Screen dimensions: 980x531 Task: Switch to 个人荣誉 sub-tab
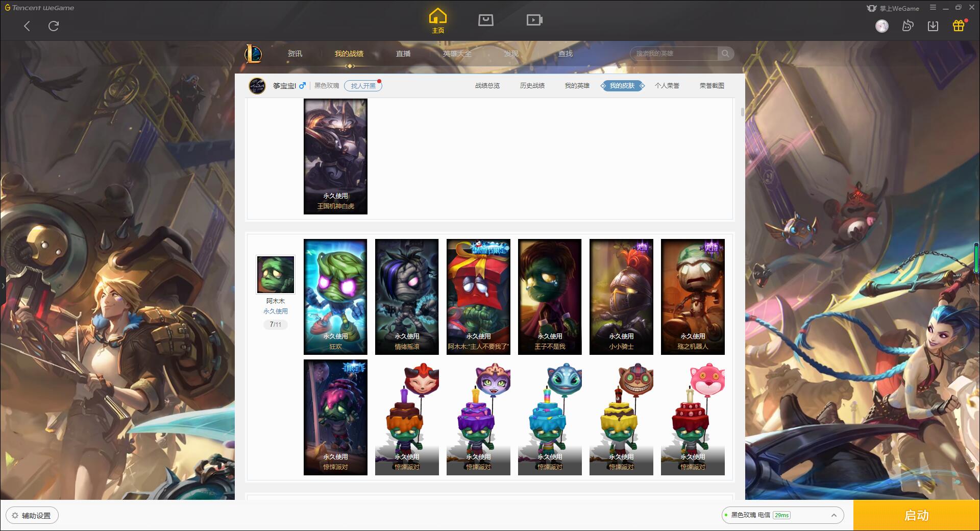pyautogui.click(x=667, y=86)
